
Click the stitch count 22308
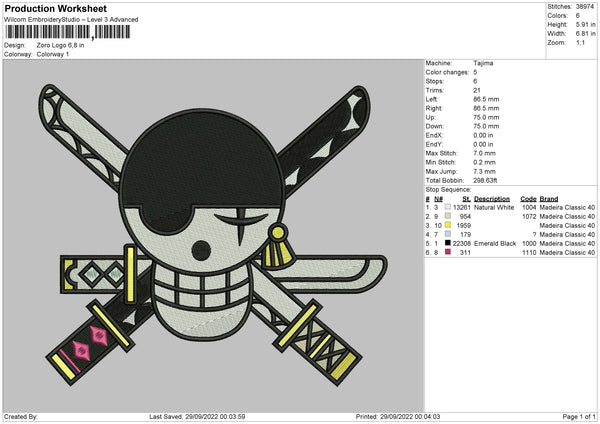(x=462, y=243)
